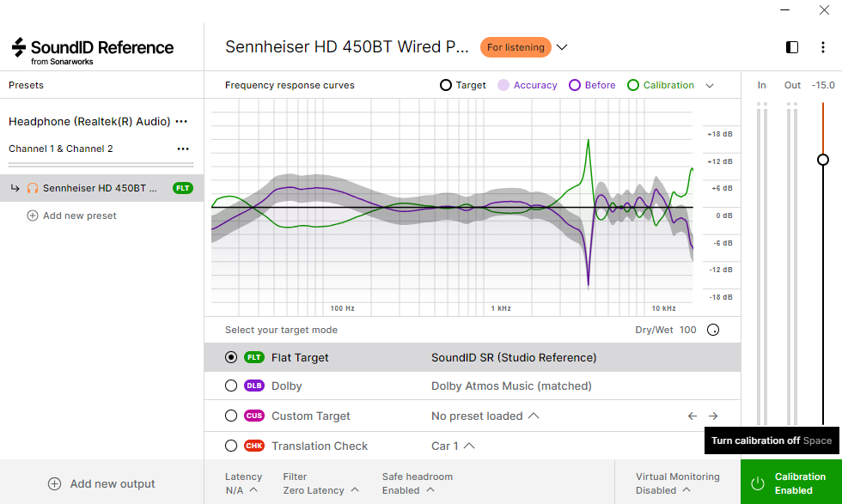Open Channel 1 & Channel 2 options dots
Viewport: 842px width, 504px height.
183,149
